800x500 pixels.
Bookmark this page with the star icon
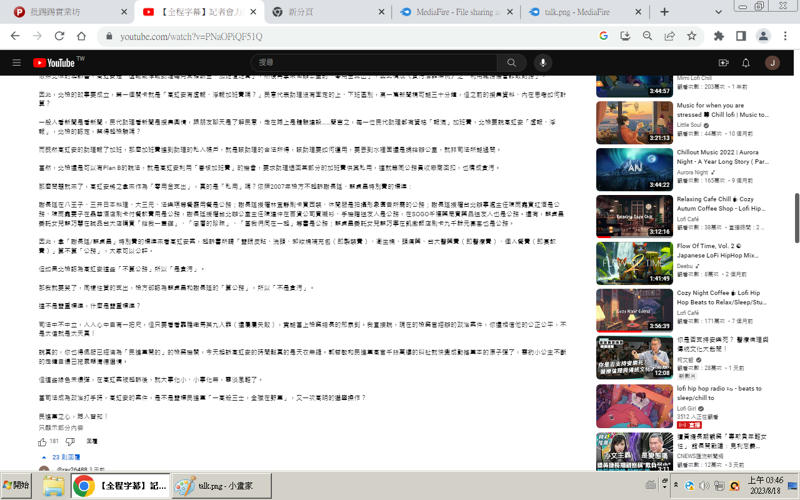click(691, 36)
